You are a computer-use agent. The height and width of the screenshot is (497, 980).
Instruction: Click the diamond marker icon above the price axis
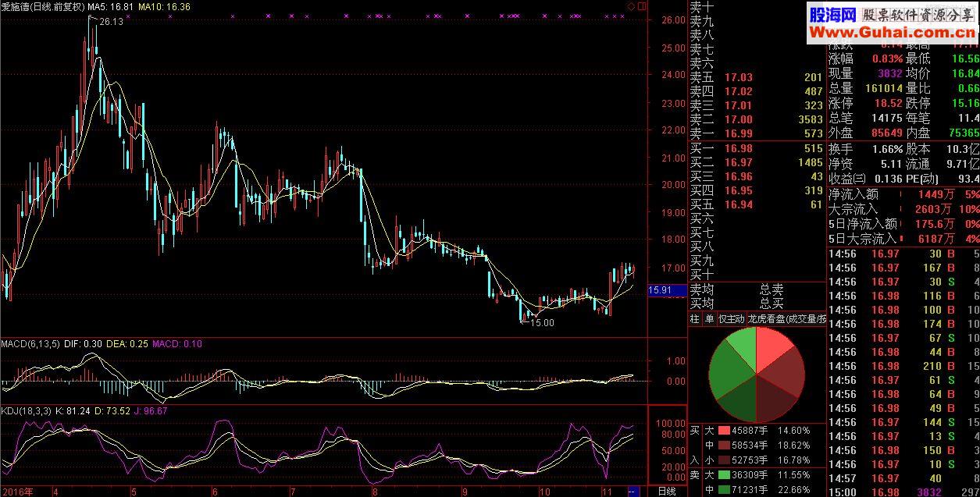point(630,6)
